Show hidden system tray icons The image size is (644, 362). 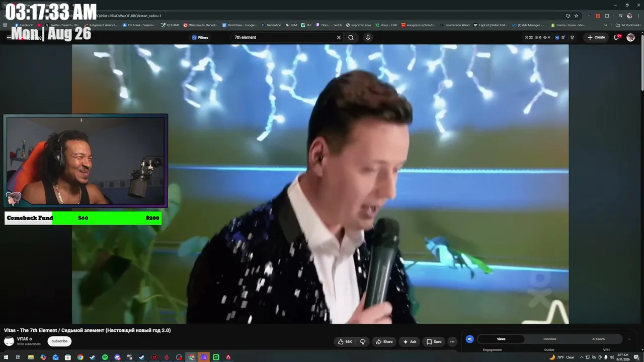582,357
